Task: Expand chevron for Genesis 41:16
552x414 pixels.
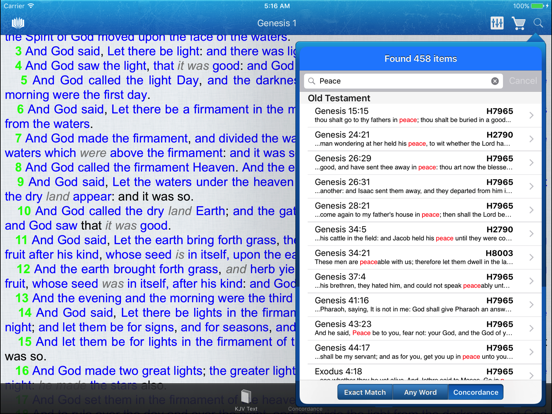Action: [x=532, y=304]
